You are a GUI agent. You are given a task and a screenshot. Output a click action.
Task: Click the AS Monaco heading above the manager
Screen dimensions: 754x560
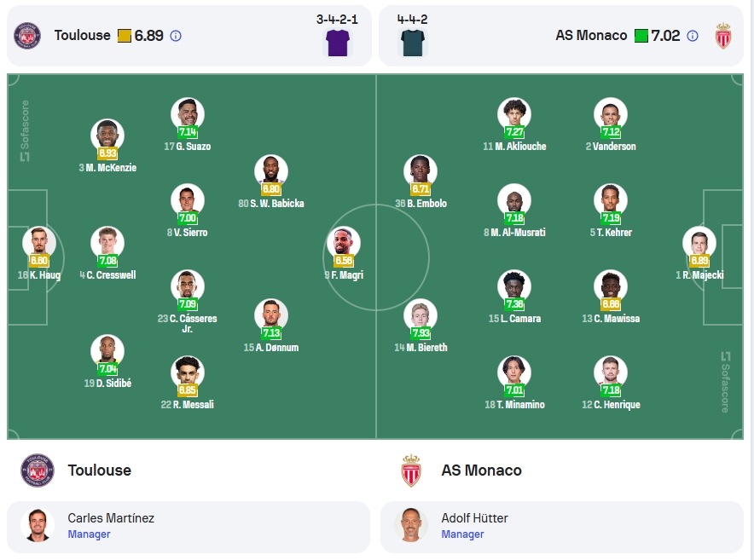[481, 471]
